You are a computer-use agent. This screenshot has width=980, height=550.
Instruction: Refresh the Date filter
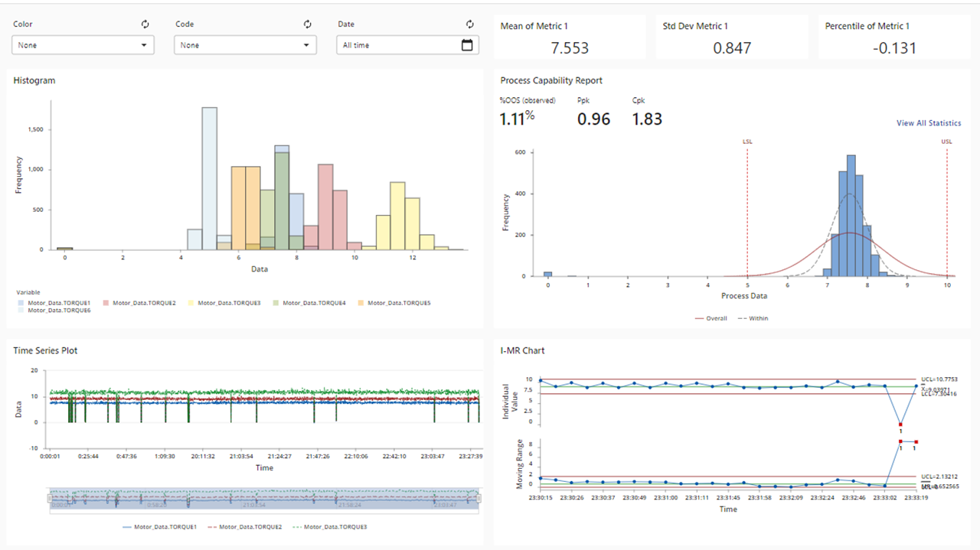click(x=469, y=24)
